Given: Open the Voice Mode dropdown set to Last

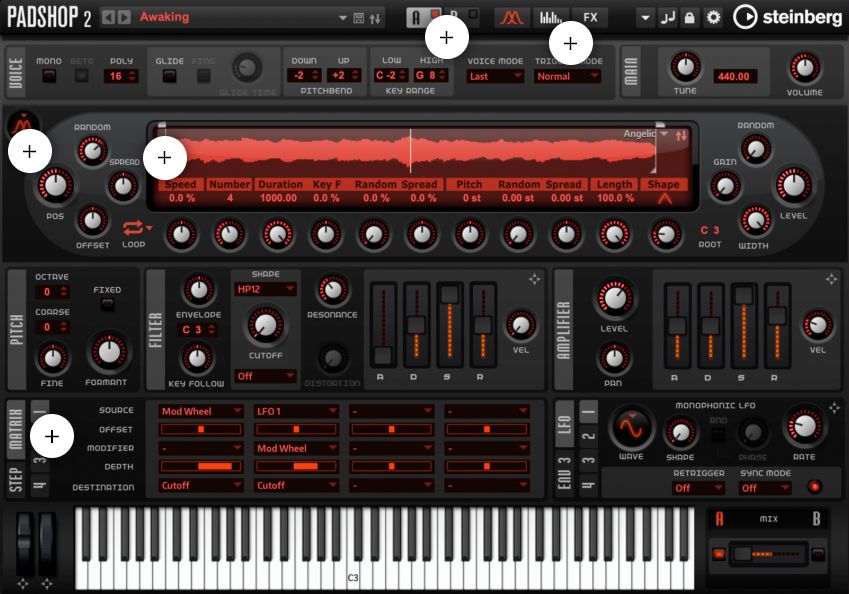Looking at the screenshot, I should click(x=494, y=74).
